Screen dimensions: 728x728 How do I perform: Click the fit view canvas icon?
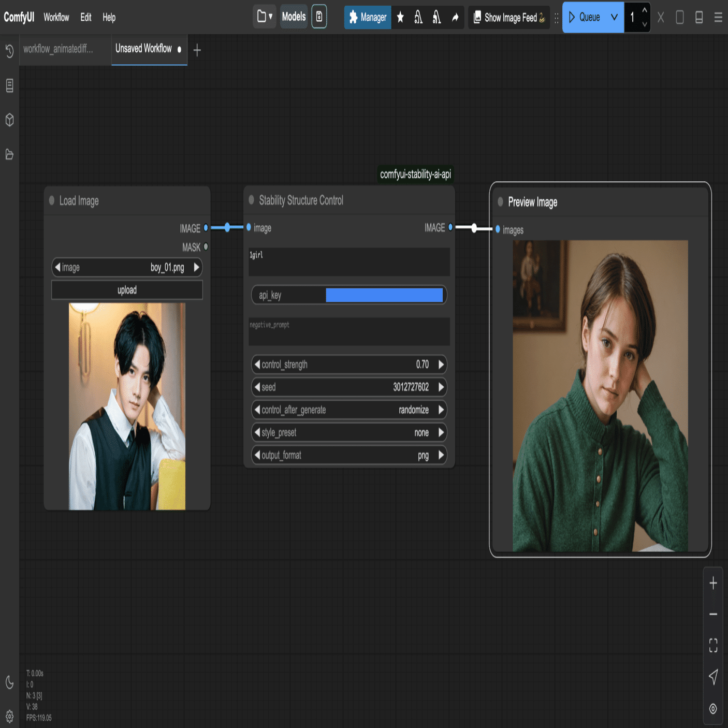[713, 645]
